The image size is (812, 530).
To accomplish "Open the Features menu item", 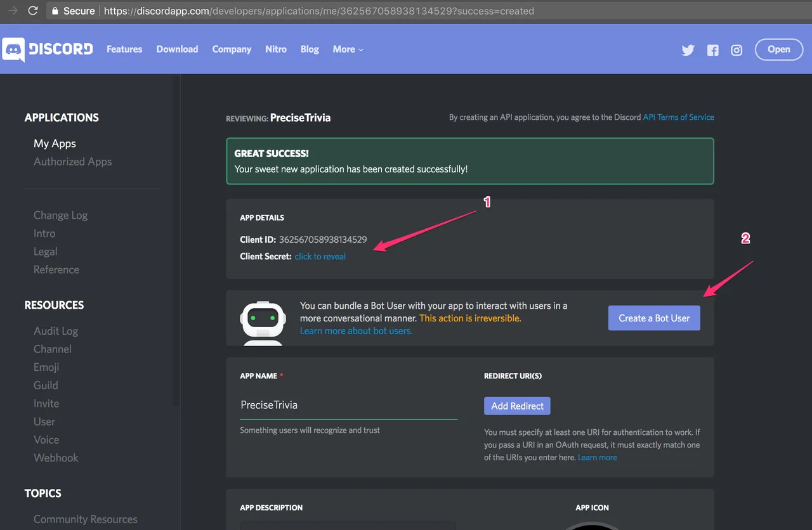I will pyautogui.click(x=124, y=49).
